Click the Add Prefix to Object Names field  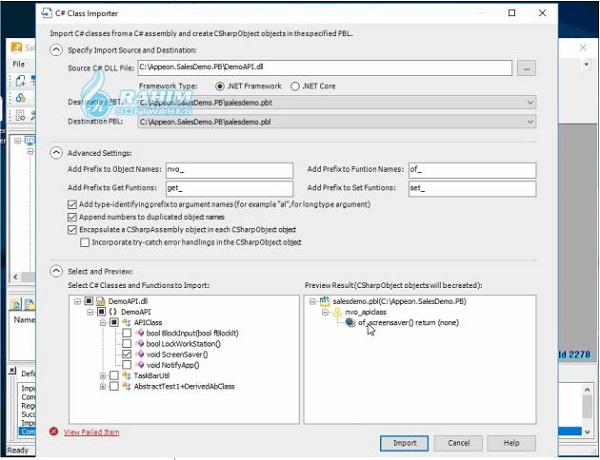pos(230,170)
